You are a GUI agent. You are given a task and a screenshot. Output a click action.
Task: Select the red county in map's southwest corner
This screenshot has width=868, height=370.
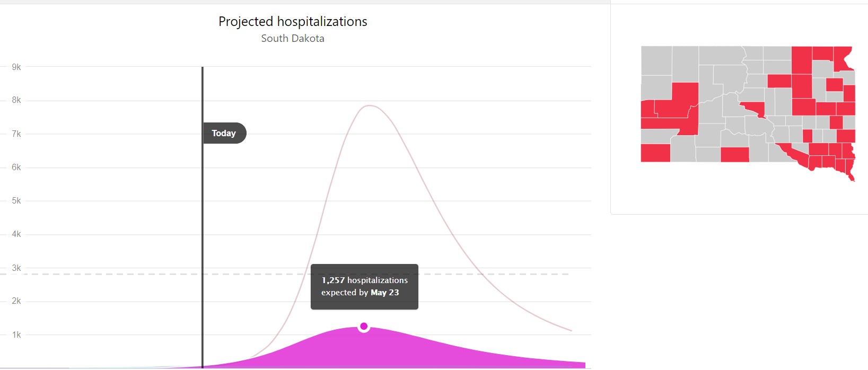pyautogui.click(x=655, y=153)
